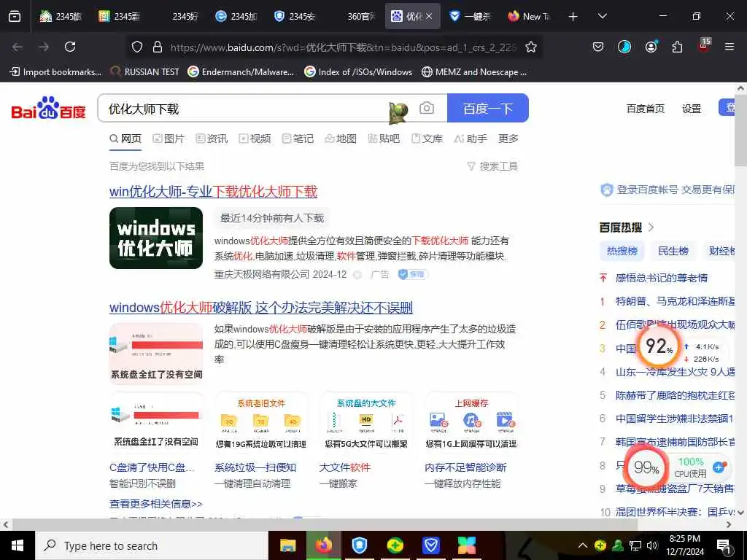
Task: Open 设置 settings menu on Baidu
Action: pyautogui.click(x=692, y=109)
